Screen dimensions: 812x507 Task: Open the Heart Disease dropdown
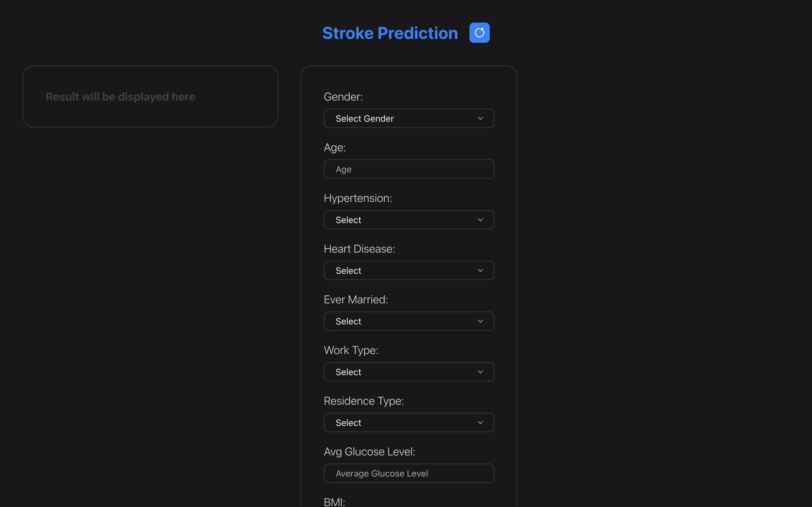coord(408,271)
